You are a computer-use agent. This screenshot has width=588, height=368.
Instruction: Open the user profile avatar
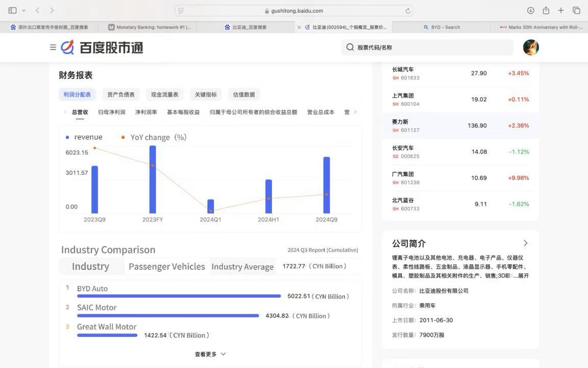[531, 47]
